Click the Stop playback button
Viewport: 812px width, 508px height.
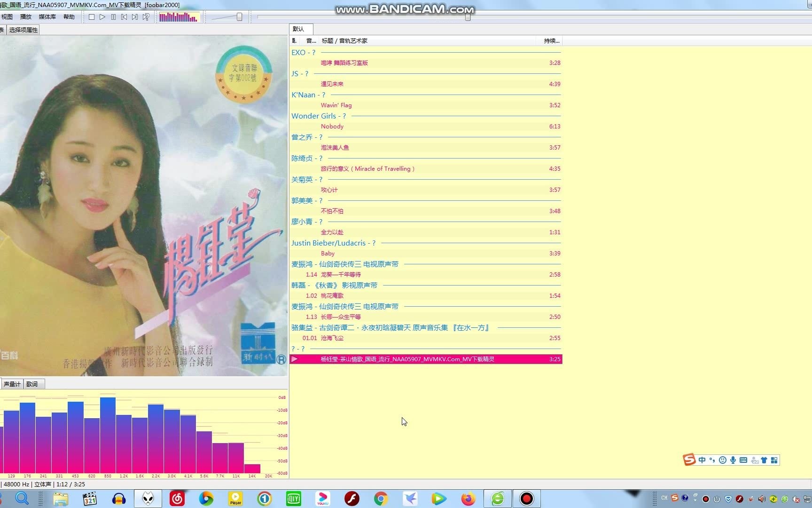[x=92, y=17]
